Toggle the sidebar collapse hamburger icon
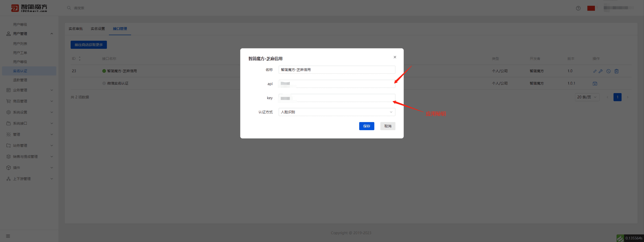Viewport: 644px width, 242px height. click(8, 236)
